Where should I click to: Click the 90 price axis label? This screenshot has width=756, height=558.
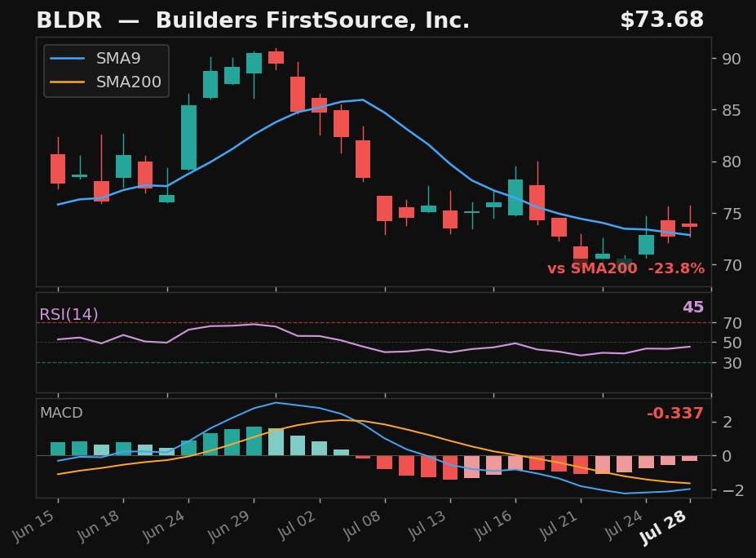(731, 59)
